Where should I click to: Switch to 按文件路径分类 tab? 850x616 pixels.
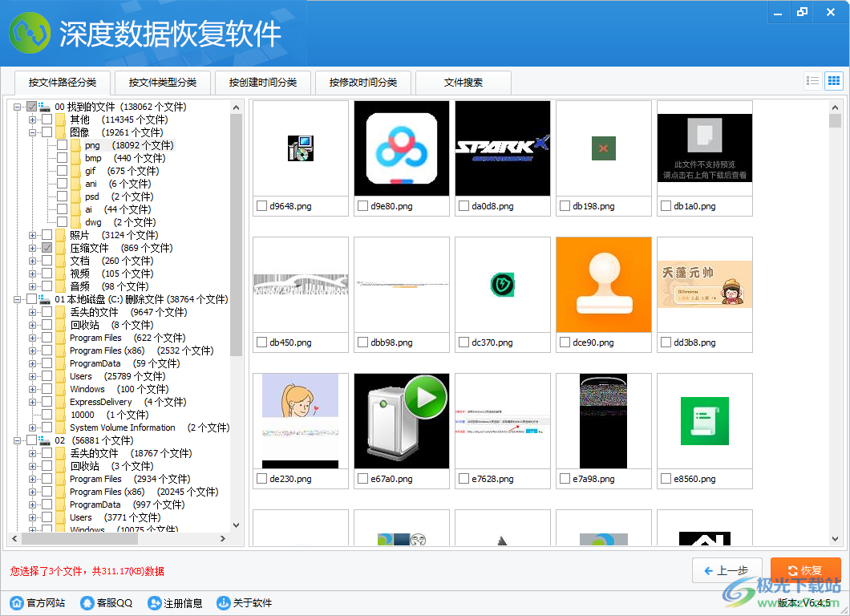[63, 83]
